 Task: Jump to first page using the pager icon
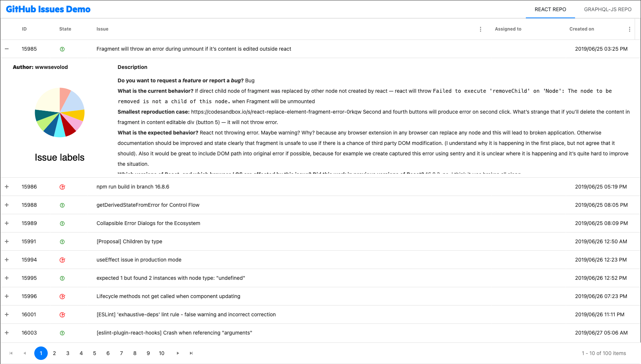(x=10, y=353)
